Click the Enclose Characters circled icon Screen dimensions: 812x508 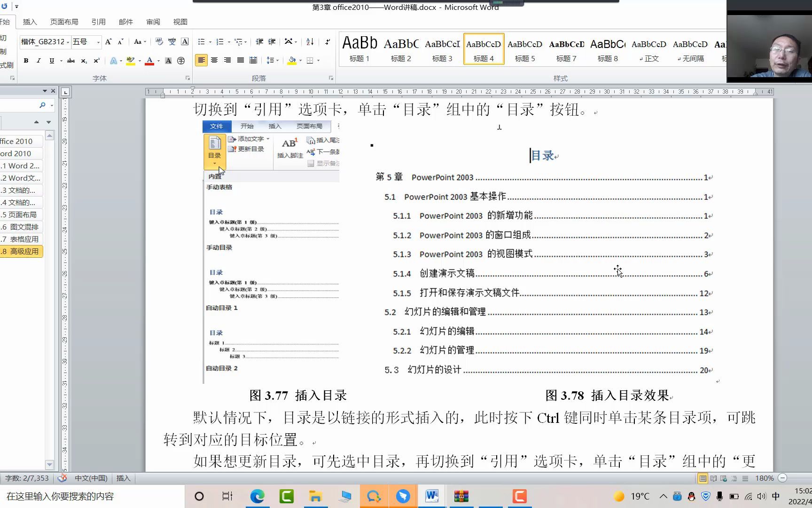(181, 61)
